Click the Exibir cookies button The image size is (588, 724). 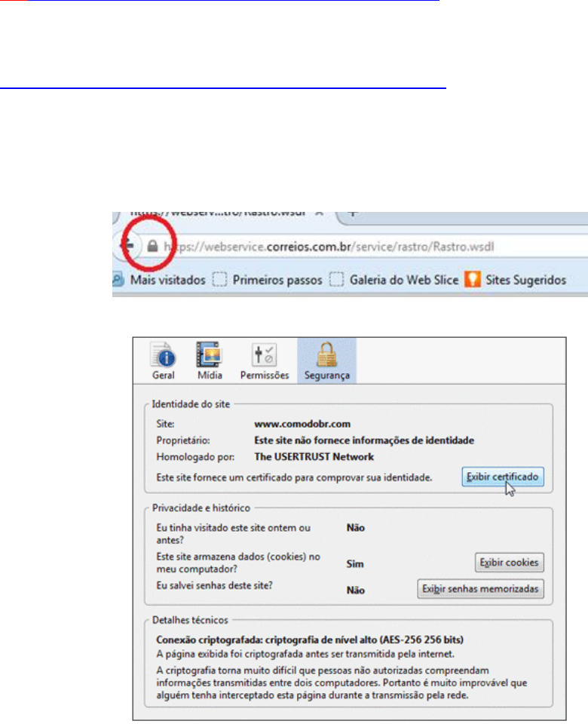[509, 563]
